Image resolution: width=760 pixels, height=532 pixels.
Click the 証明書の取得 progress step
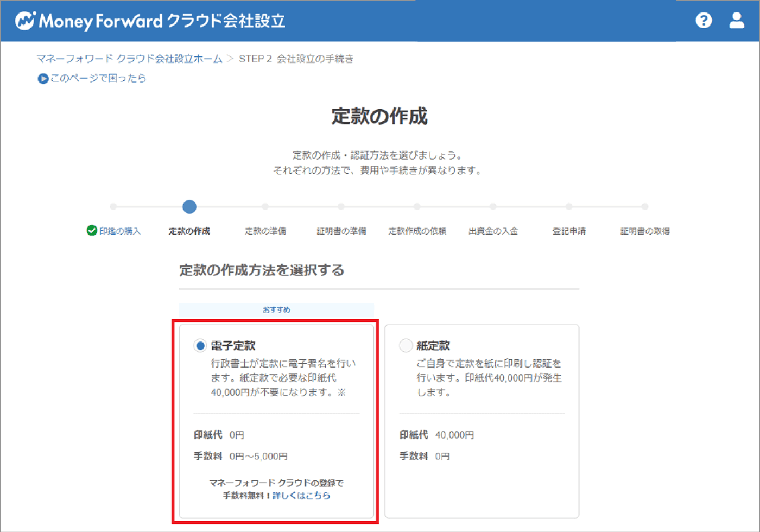click(x=645, y=231)
